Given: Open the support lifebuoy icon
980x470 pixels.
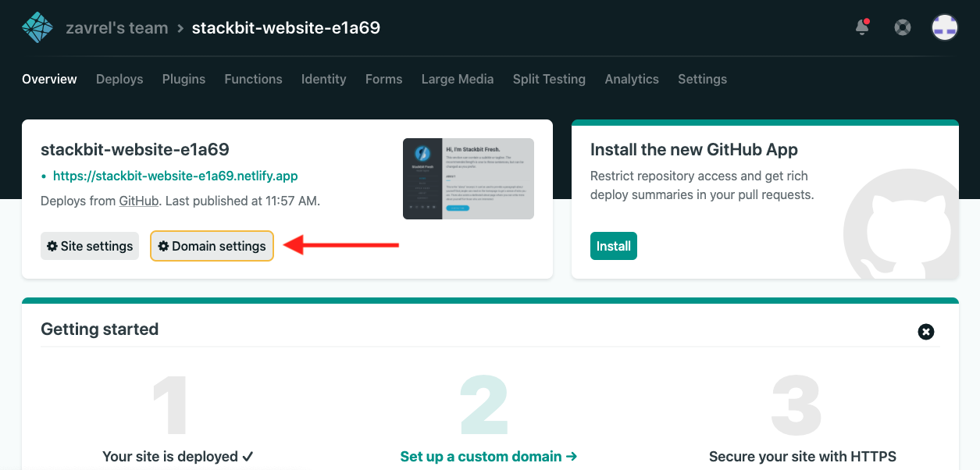Looking at the screenshot, I should point(903,27).
